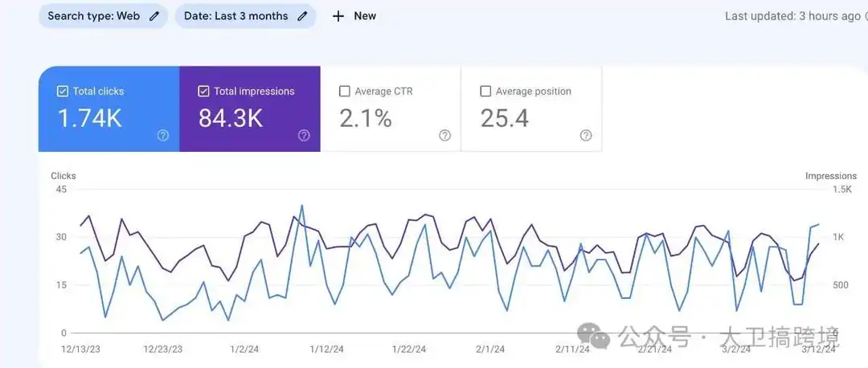This screenshot has width=868, height=368.
Task: Open help icon on Average position card
Action: [x=586, y=136]
